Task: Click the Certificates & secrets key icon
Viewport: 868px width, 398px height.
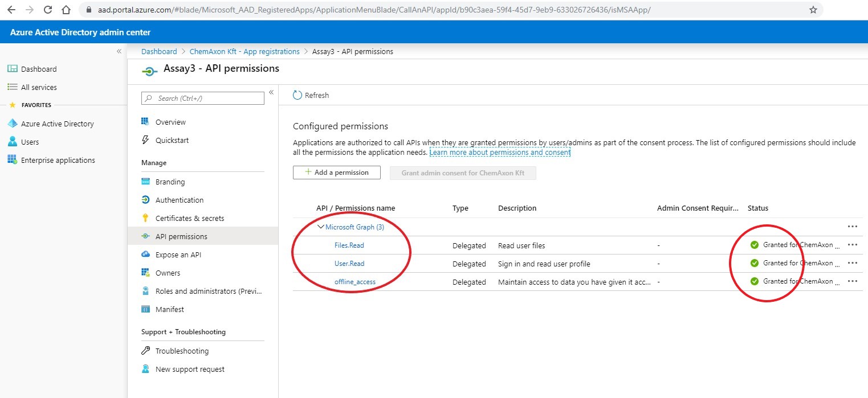Action: point(145,218)
